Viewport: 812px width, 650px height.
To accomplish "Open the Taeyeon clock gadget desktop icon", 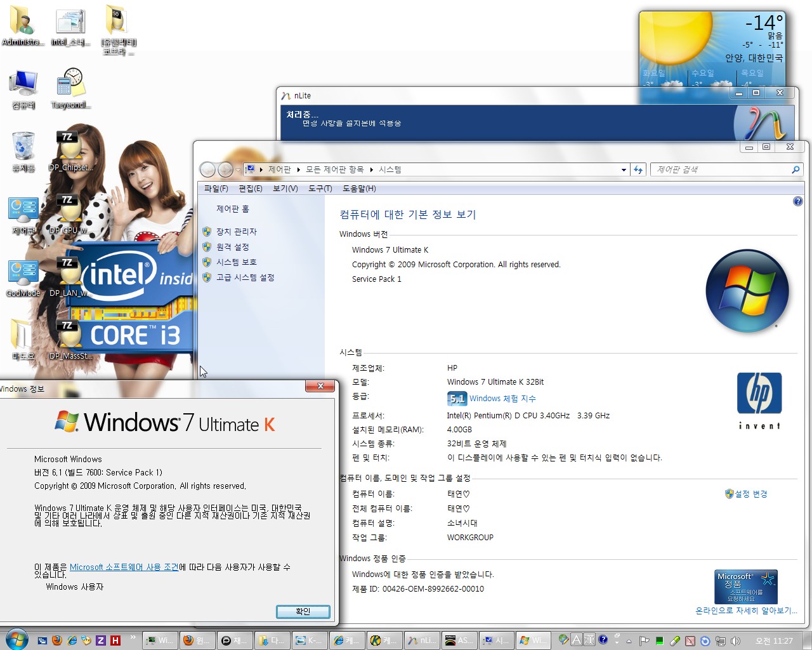I will [x=70, y=89].
